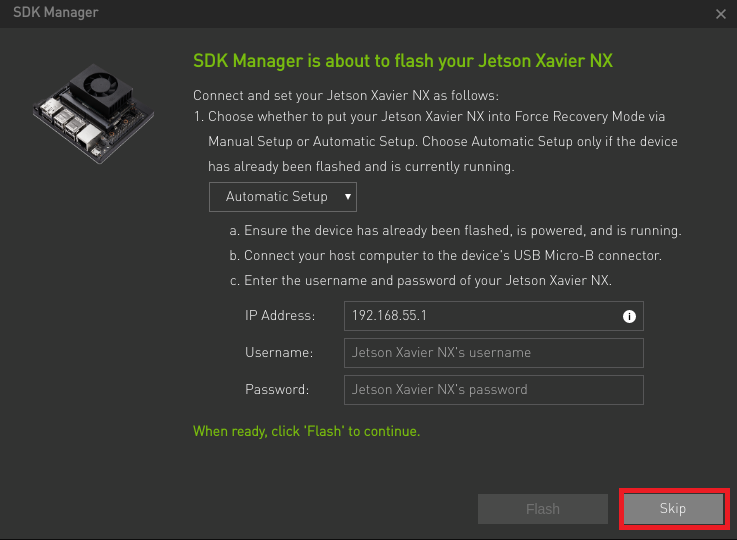The image size is (737, 540).
Task: Click the info icon in IP Address field
Action: click(629, 316)
